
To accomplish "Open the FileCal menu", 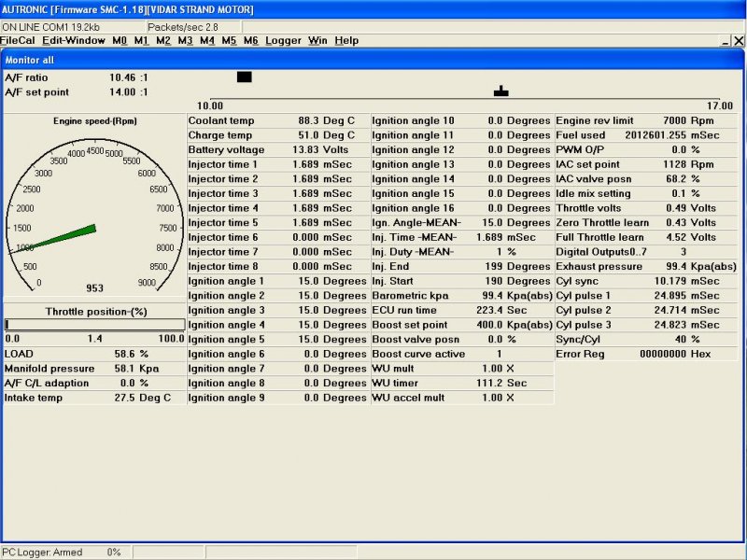I will (x=18, y=41).
